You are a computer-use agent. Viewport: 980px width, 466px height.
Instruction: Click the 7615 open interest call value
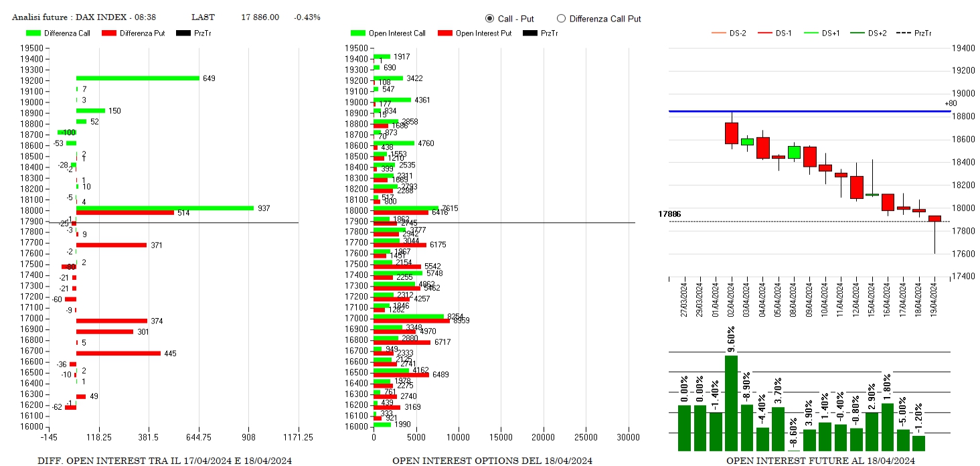coord(450,208)
